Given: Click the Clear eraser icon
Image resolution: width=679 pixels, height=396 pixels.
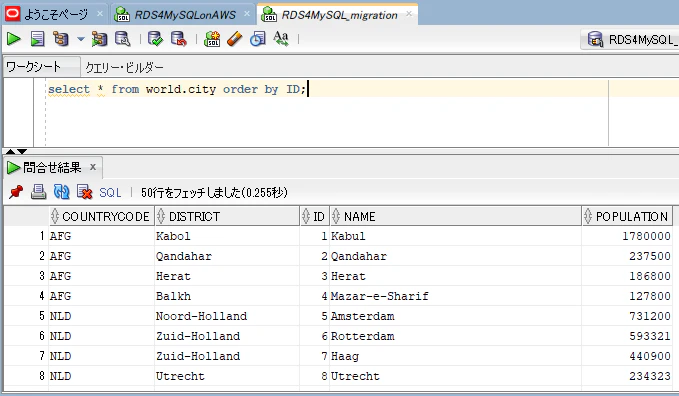Looking at the screenshot, I should [234, 39].
